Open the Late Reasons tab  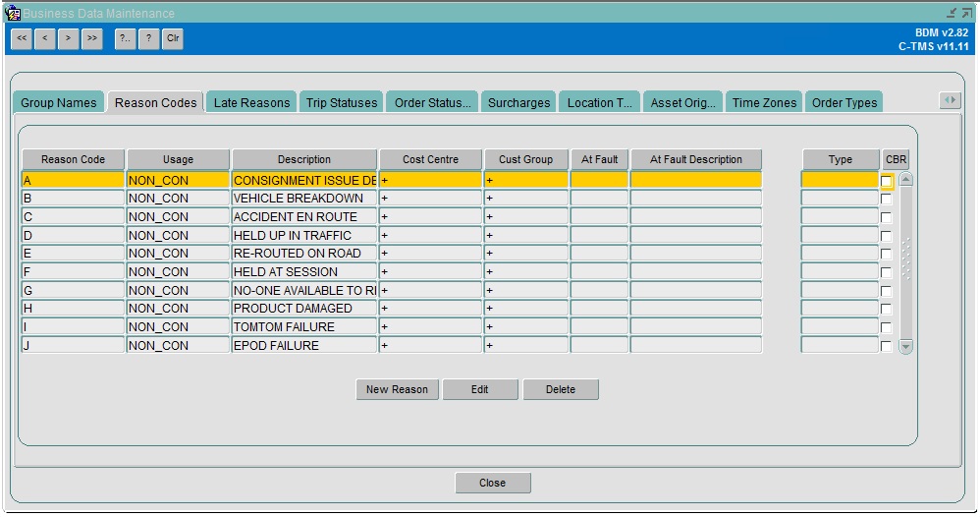pyautogui.click(x=252, y=102)
